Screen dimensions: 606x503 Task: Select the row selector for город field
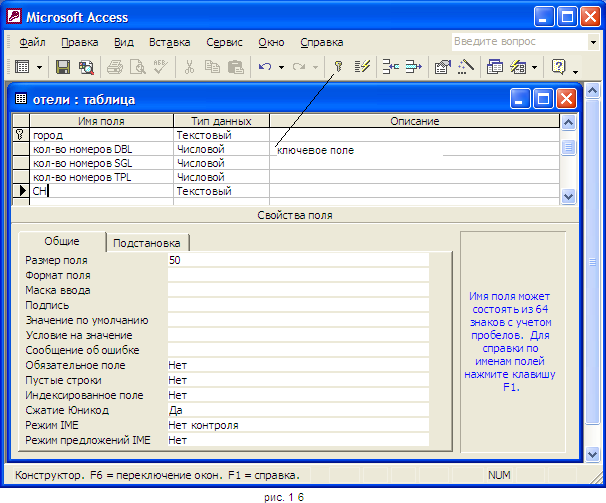pos(19,135)
